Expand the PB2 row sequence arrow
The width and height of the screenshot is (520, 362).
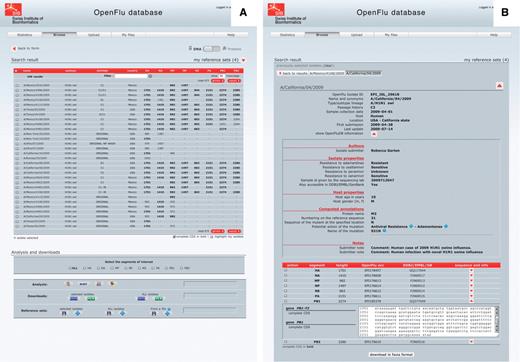(471, 342)
